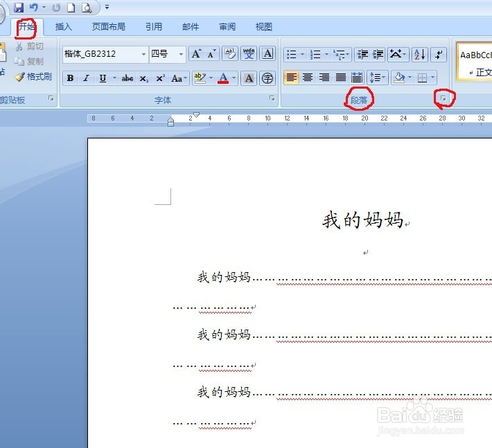Undo the last action
The height and width of the screenshot is (448, 492).
[33, 7]
